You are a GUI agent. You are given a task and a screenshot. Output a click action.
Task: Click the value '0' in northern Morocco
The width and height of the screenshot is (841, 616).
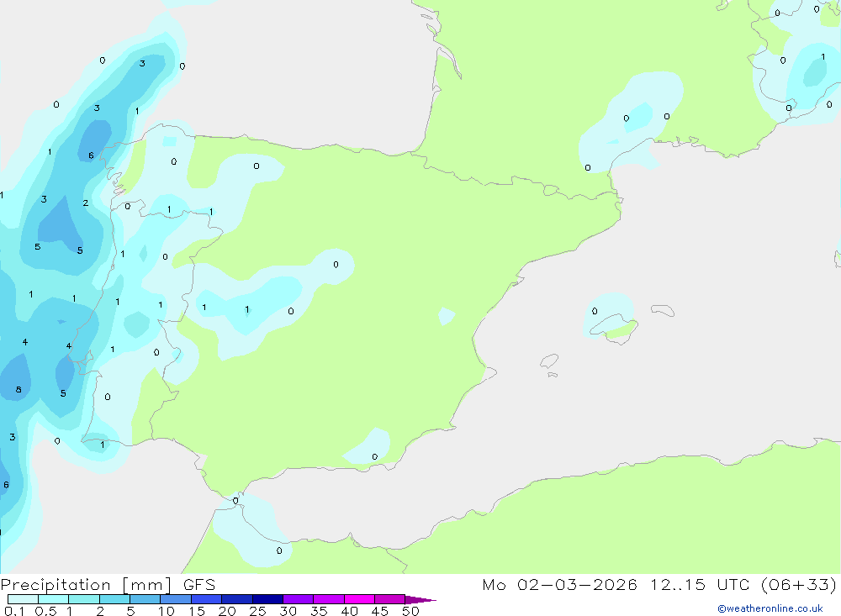(279, 550)
